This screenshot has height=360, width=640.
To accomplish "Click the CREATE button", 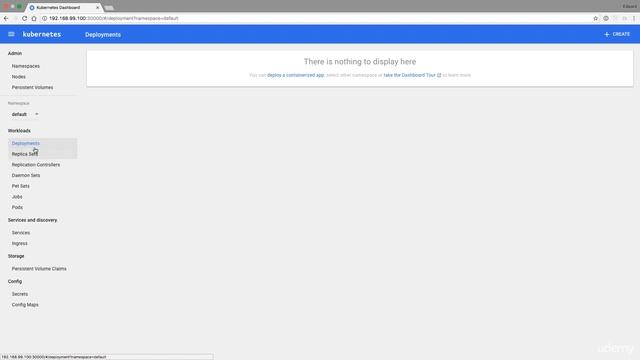I will tap(617, 34).
